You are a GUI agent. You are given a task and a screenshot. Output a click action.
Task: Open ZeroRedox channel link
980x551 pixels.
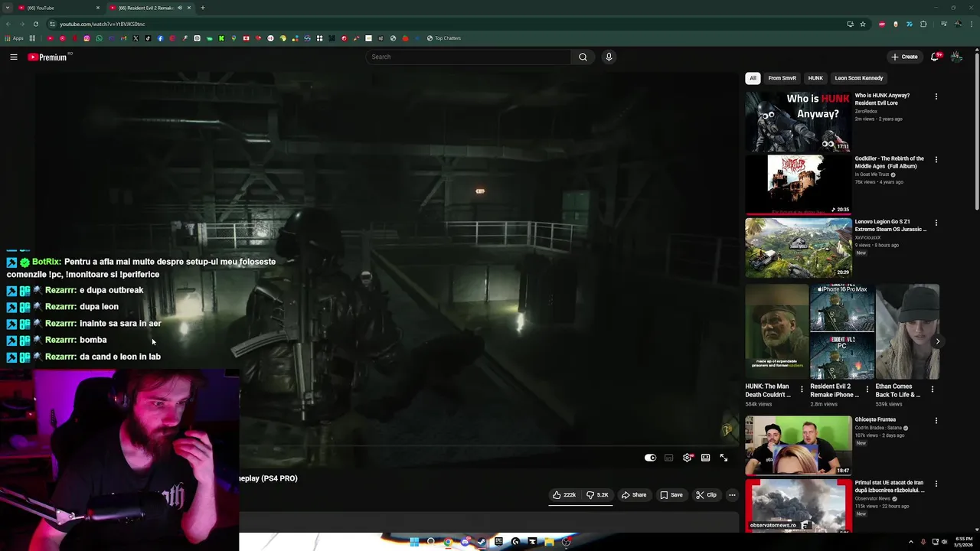(x=866, y=111)
